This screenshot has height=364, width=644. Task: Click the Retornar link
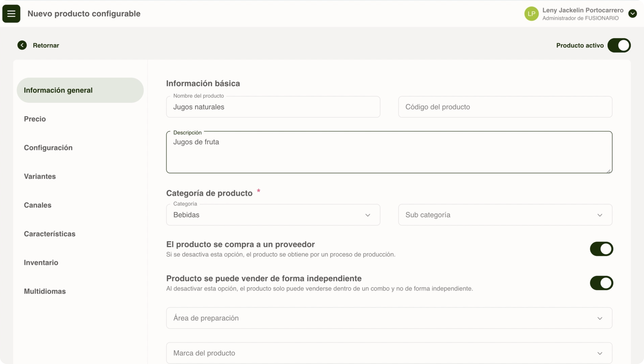pos(46,46)
